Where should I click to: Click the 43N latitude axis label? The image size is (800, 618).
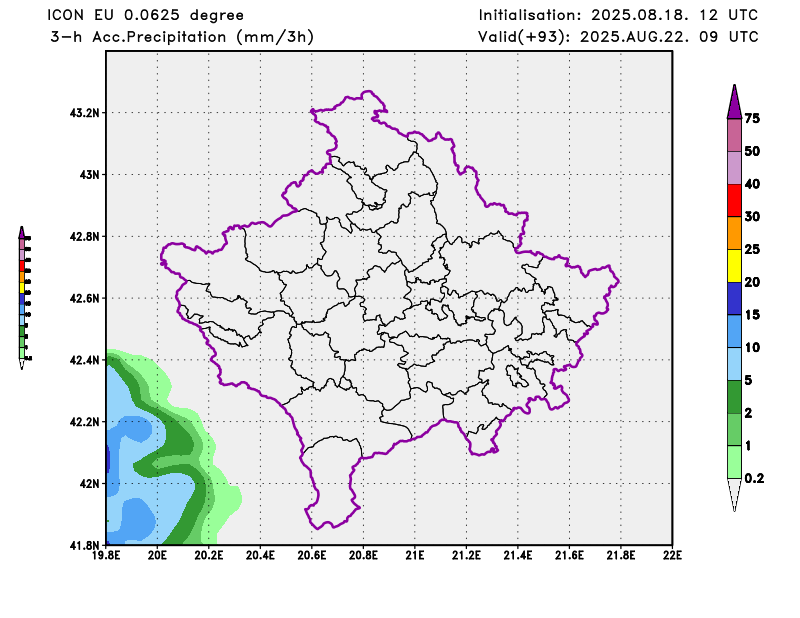90,175
